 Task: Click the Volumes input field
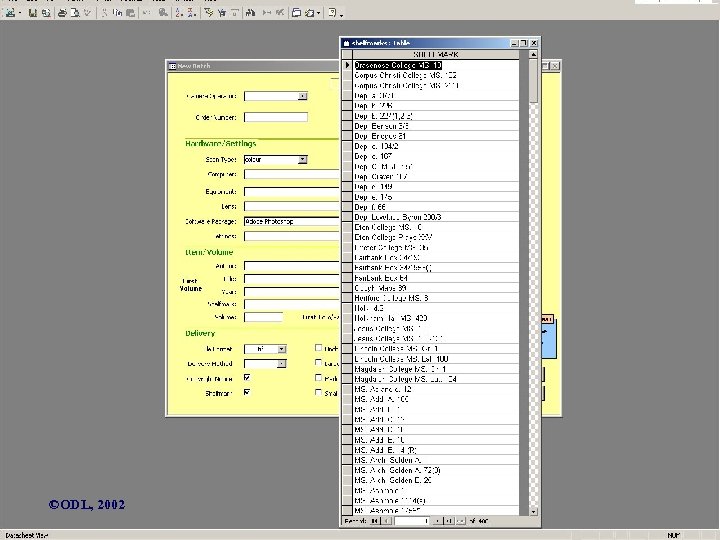click(x=263, y=317)
